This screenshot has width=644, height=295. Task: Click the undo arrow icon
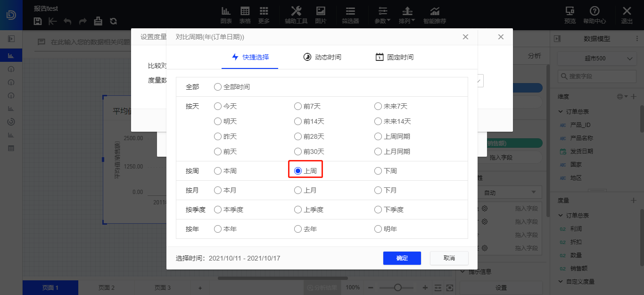68,21
